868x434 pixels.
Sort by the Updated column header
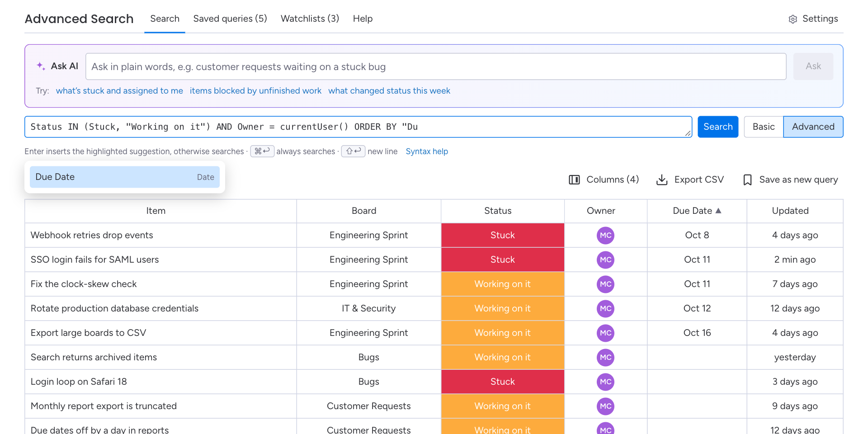tap(790, 211)
